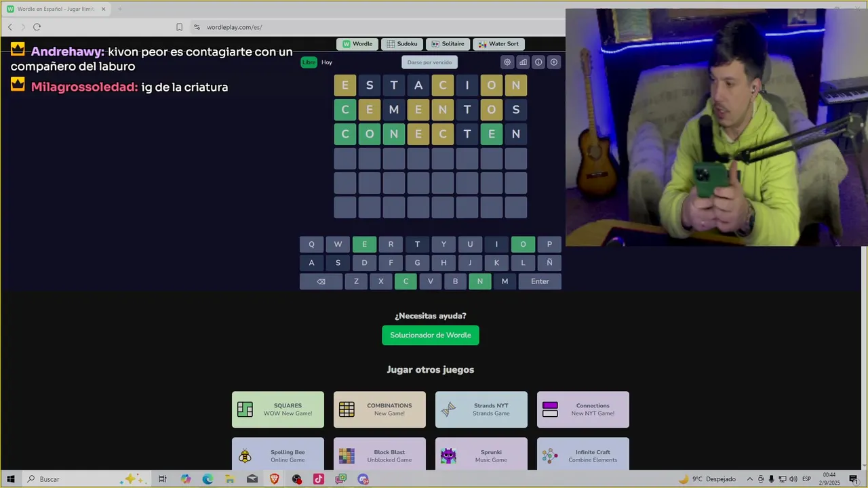Click the M key on on-screen keyboard
868x488 pixels.
click(505, 281)
